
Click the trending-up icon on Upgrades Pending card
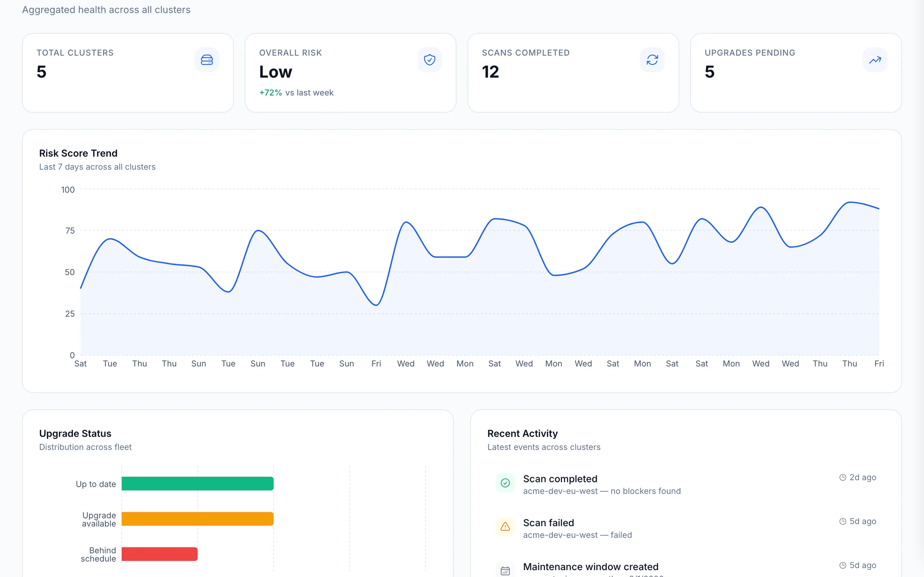coord(875,60)
